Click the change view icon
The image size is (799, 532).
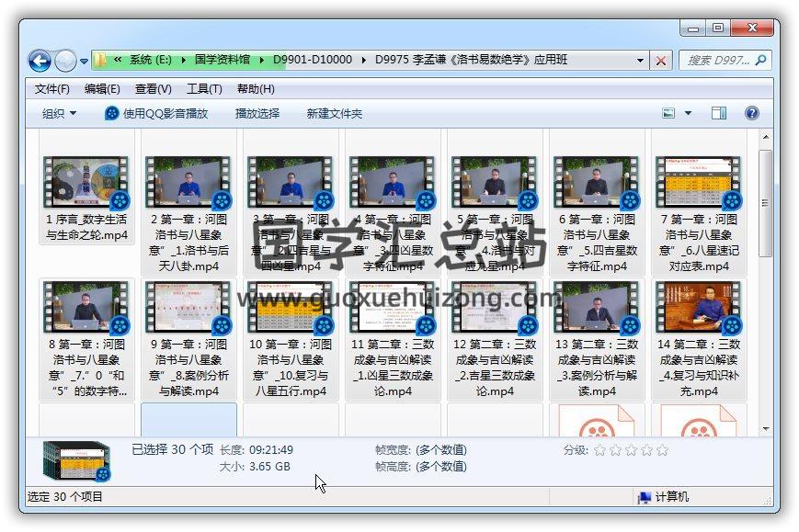(x=670, y=114)
